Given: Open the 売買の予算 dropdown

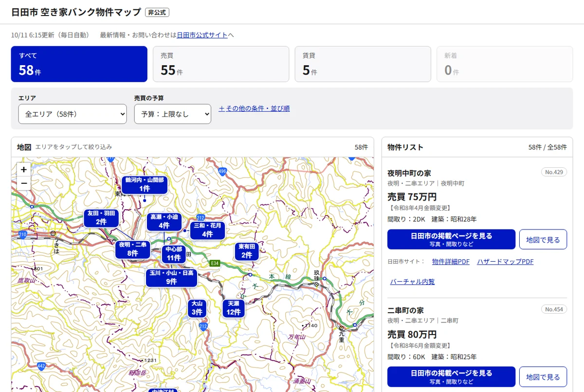Looking at the screenshot, I should (173, 114).
